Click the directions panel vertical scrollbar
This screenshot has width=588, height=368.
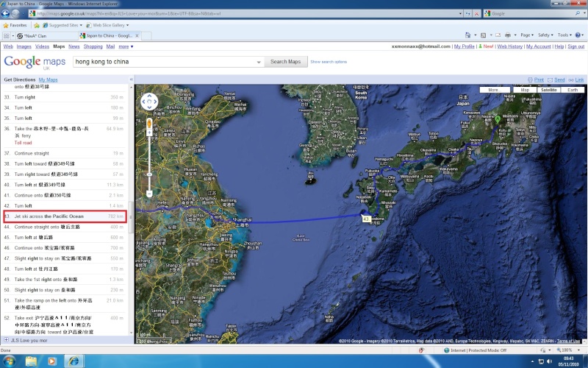click(131, 217)
